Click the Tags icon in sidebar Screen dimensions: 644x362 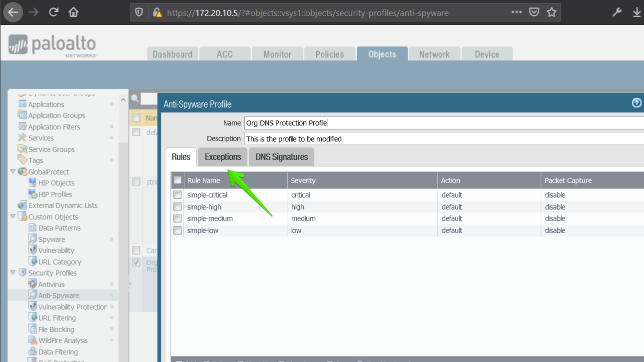pos(22,160)
